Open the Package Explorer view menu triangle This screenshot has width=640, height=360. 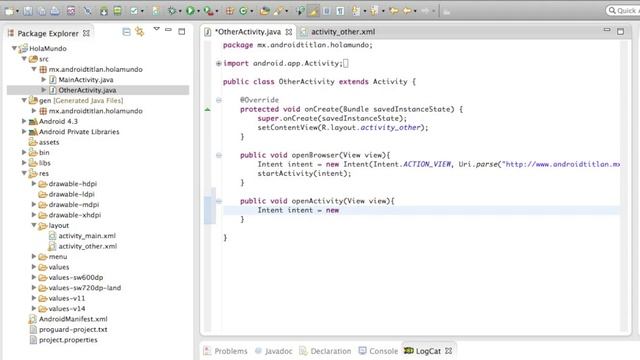click(156, 29)
